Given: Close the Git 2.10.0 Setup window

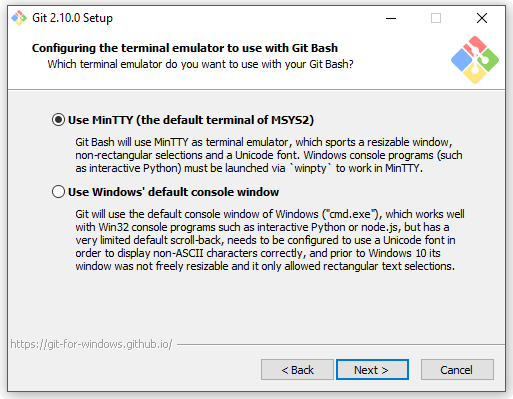Looking at the screenshot, I should (482, 18).
